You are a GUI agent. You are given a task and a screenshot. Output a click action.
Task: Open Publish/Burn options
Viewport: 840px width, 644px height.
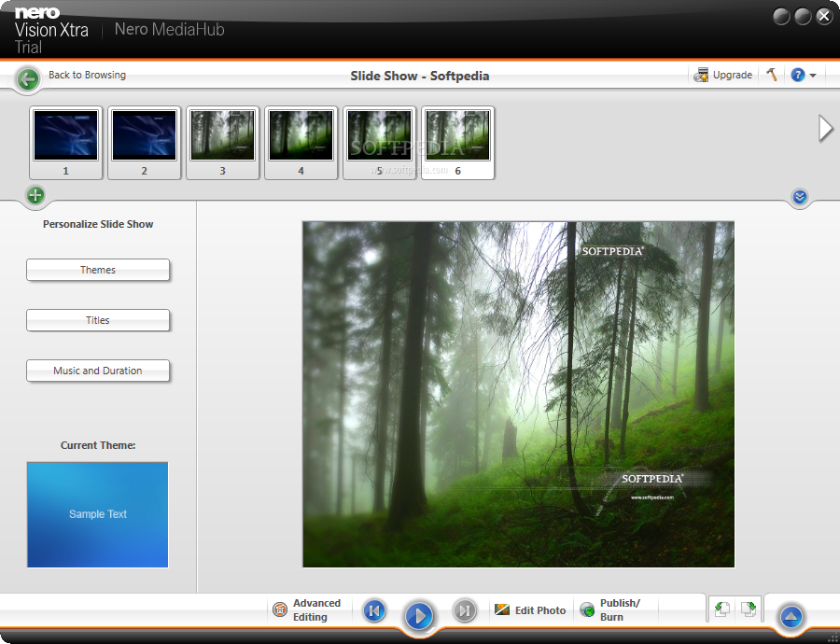pos(610,609)
